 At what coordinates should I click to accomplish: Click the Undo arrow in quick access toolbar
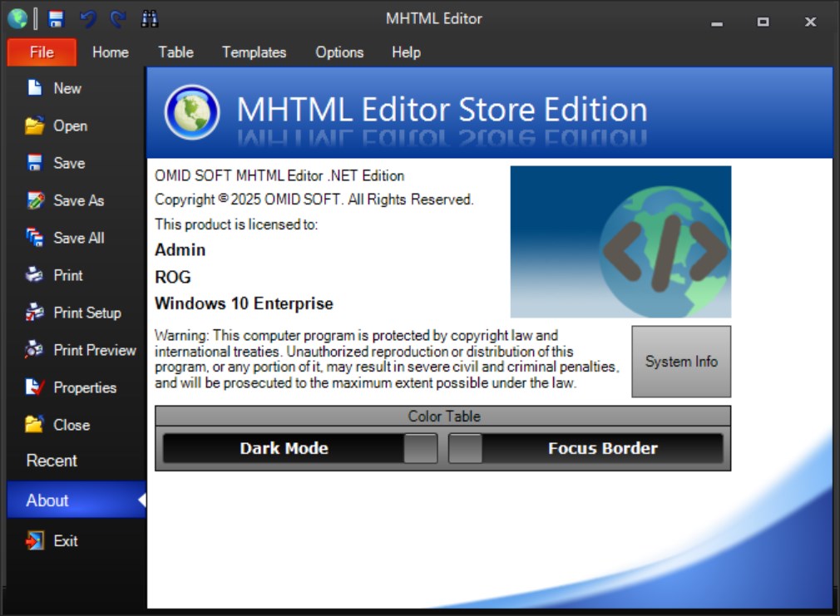tap(88, 19)
